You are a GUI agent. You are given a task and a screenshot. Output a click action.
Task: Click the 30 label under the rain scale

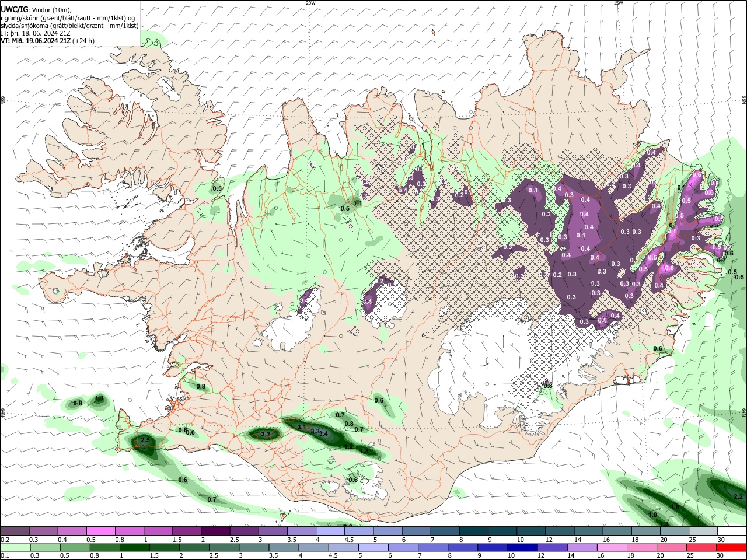[x=721, y=556]
